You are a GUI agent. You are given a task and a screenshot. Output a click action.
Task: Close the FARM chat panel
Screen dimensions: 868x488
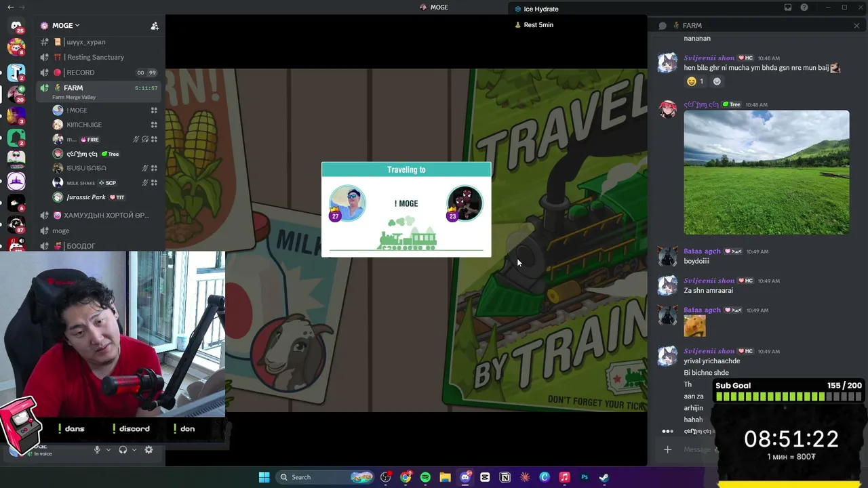click(856, 26)
